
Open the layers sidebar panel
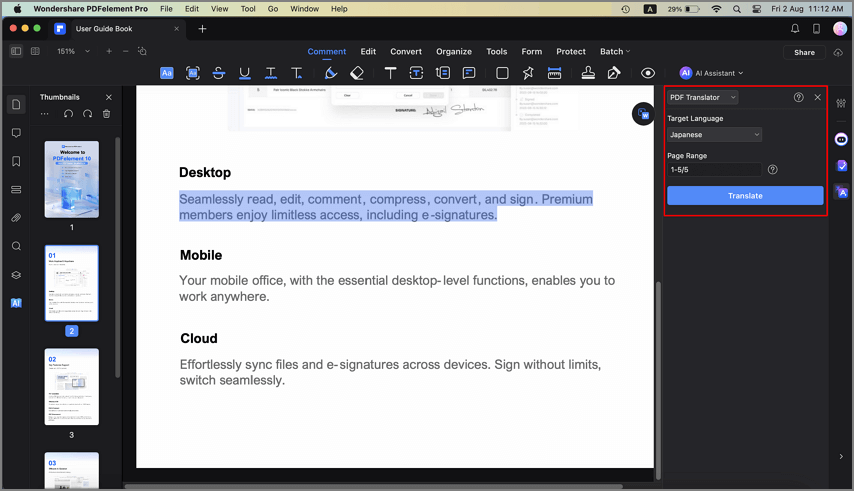click(16, 274)
